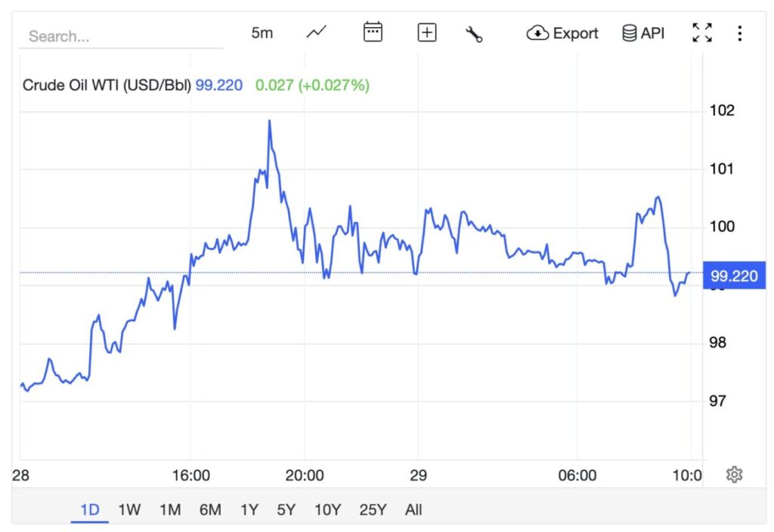Click the plus icon to add comparison
774x532 pixels.
(427, 32)
